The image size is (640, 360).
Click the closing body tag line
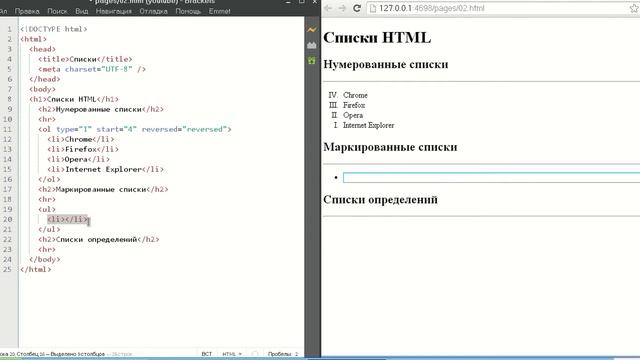45,260
